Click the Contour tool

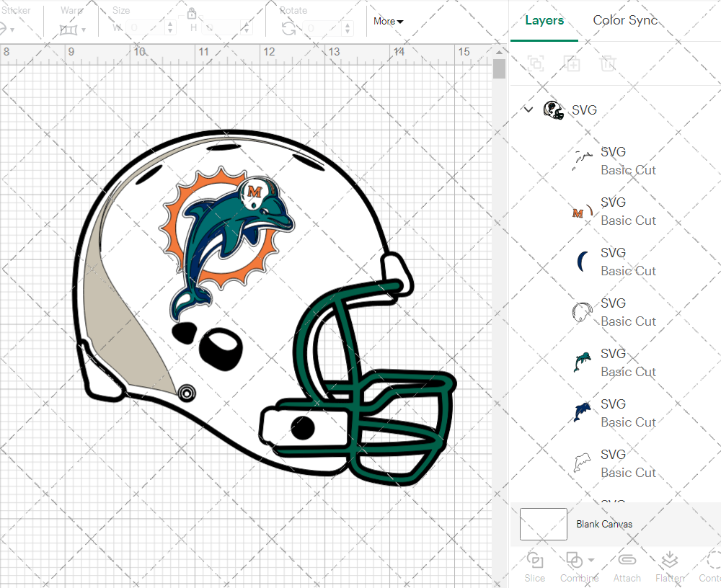point(710,567)
